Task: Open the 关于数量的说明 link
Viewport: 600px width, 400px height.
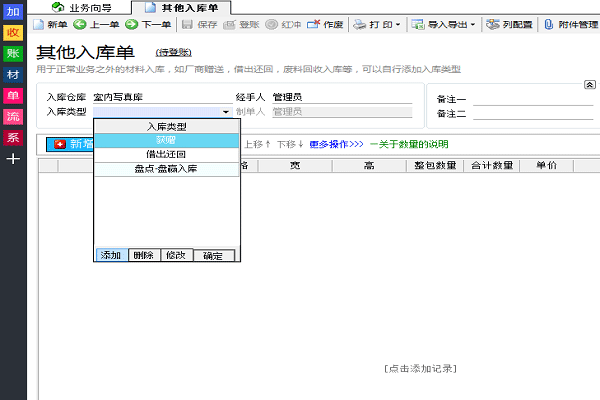Action: tap(409, 144)
